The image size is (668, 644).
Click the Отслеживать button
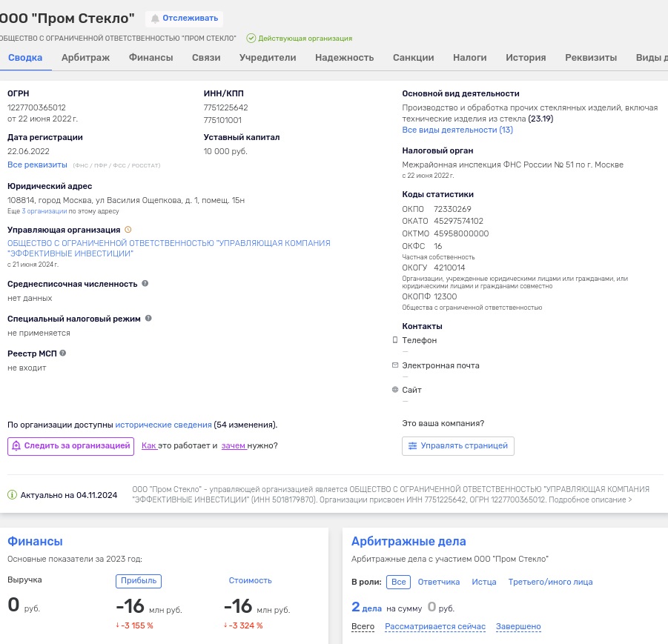(x=184, y=19)
